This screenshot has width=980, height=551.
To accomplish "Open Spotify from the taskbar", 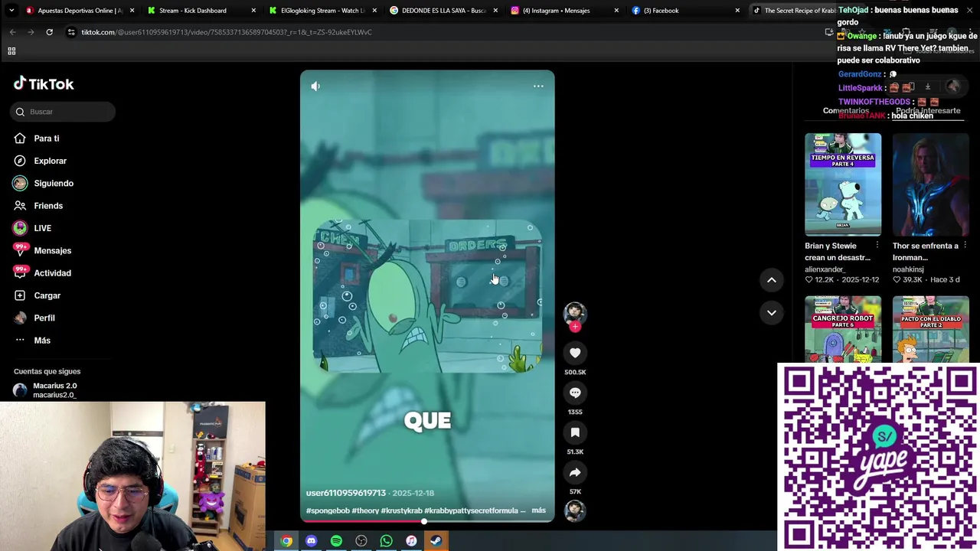I will [336, 541].
